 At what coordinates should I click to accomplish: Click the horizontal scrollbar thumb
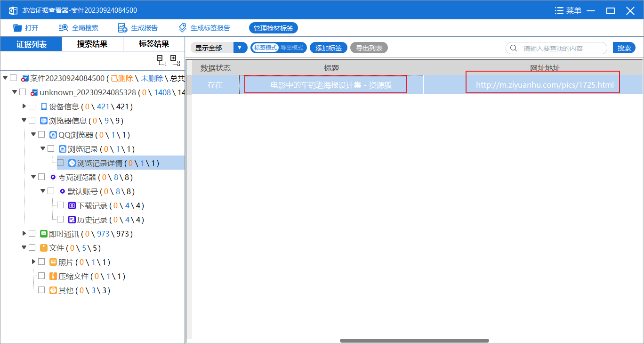414,340
